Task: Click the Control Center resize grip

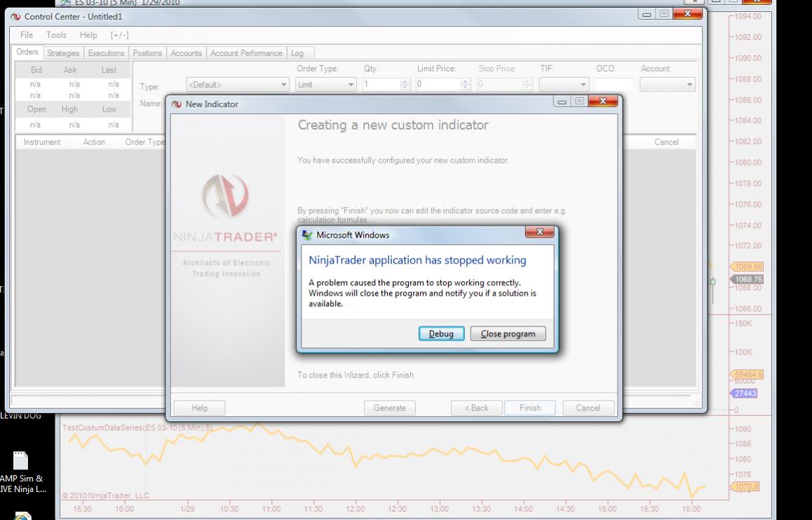Action: 696,402
